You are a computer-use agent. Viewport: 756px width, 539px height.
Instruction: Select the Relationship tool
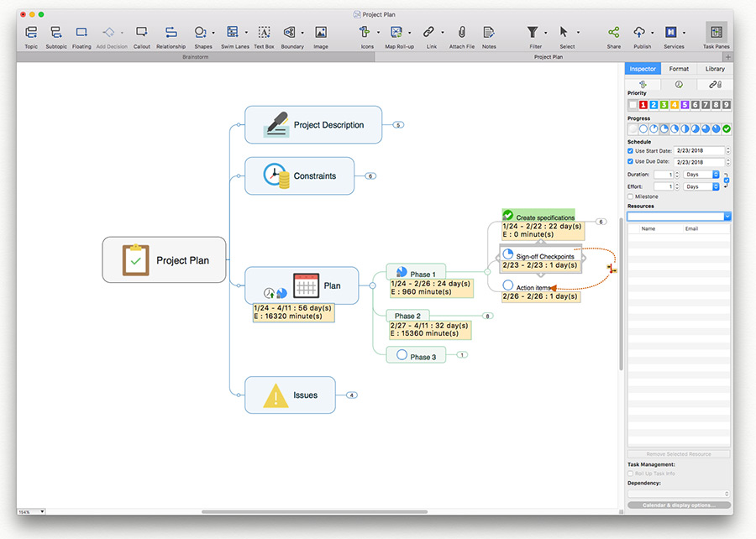(171, 32)
